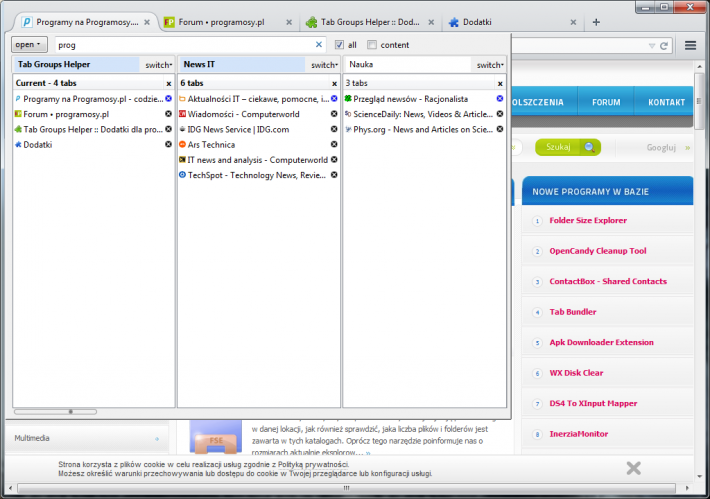Click the groups panel horizontal scrollbar thumb
The height and width of the screenshot is (499, 710).
tap(55, 412)
